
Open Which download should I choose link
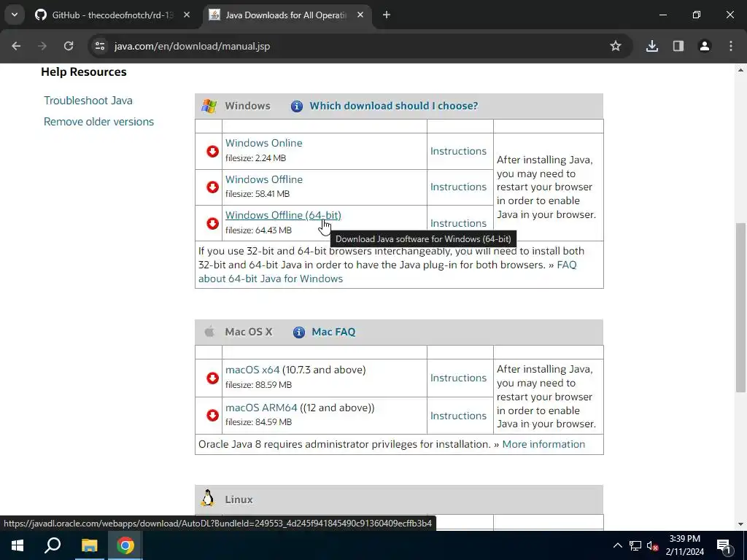[393, 106]
